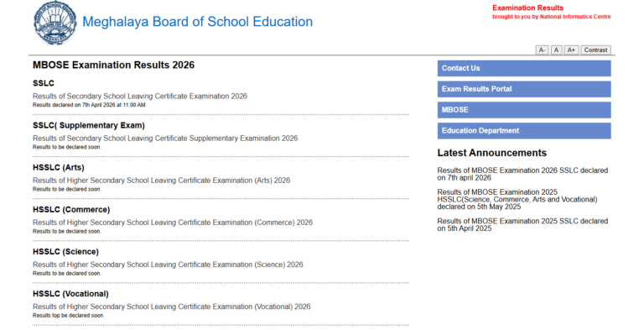This screenshot has height=330, width=644.
Task: Click the Meghalaya Board emblem logo
Action: point(55,23)
